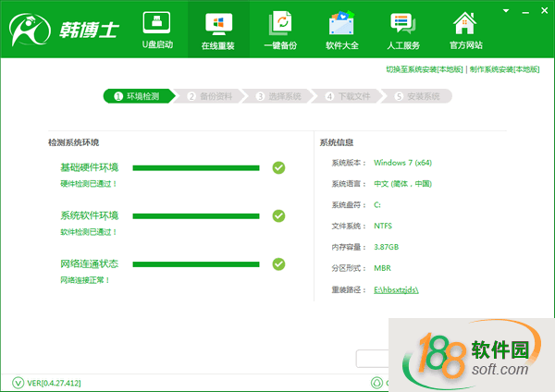Screen dimensions: 555x392
Task: Open the title bar dropdown menu arrow
Action: point(506,8)
